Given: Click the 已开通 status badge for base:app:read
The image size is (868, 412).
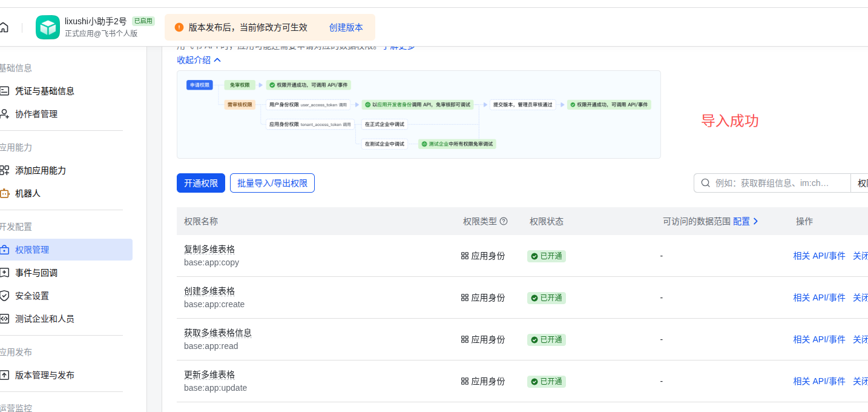Looking at the screenshot, I should click(546, 339).
